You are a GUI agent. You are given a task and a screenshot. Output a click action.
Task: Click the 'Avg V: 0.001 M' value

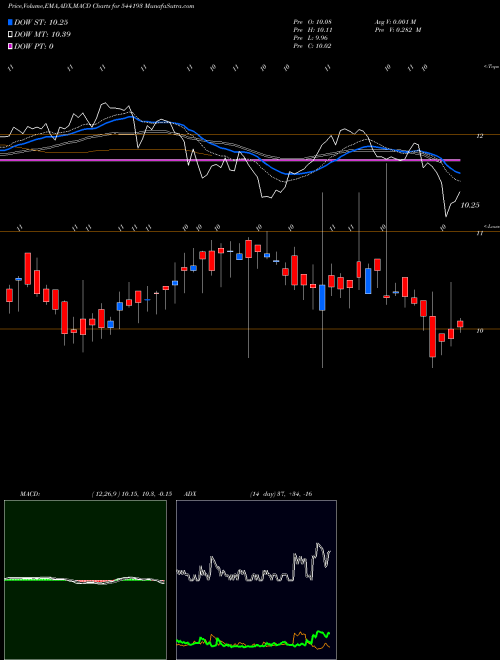395,22
